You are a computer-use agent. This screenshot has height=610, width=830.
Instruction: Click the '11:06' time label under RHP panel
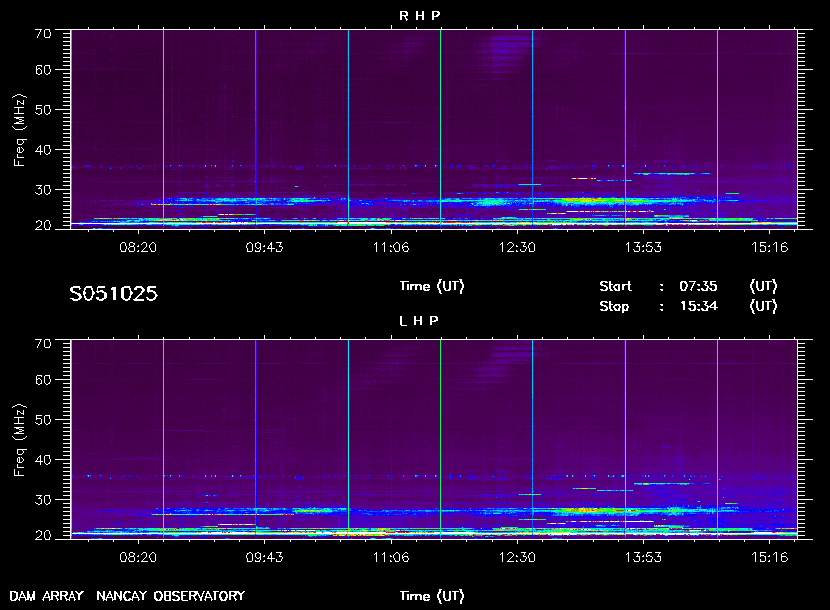[391, 247]
